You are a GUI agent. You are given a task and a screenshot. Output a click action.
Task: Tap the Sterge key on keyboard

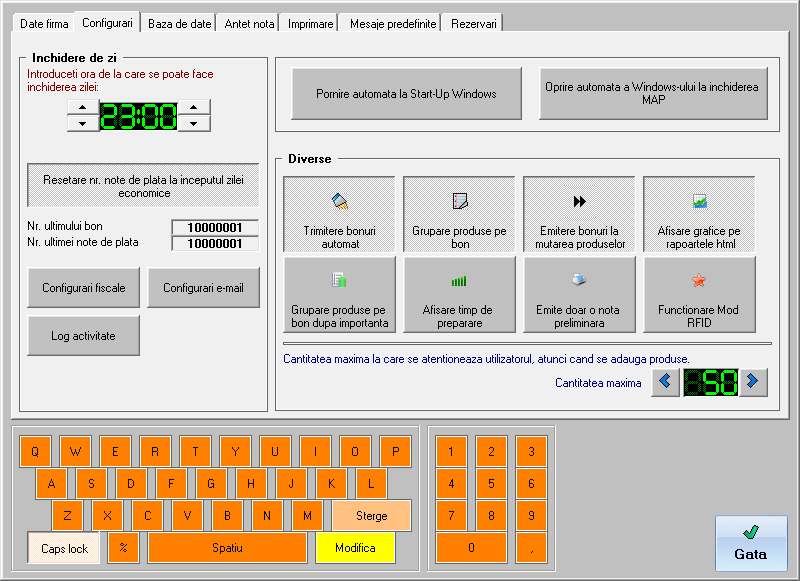[x=371, y=516]
